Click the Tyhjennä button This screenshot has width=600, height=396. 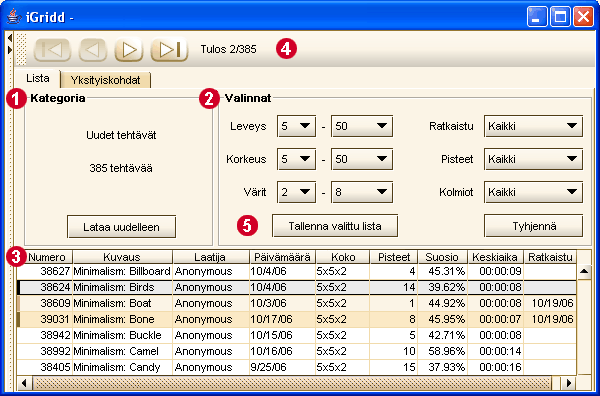(534, 226)
